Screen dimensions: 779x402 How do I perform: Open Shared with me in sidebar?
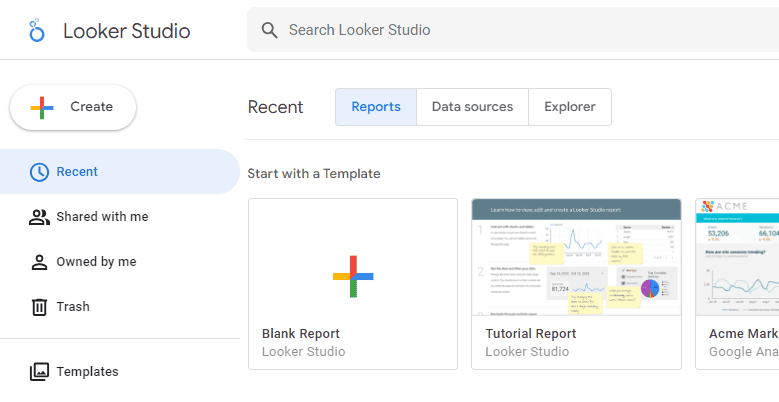pos(120,217)
